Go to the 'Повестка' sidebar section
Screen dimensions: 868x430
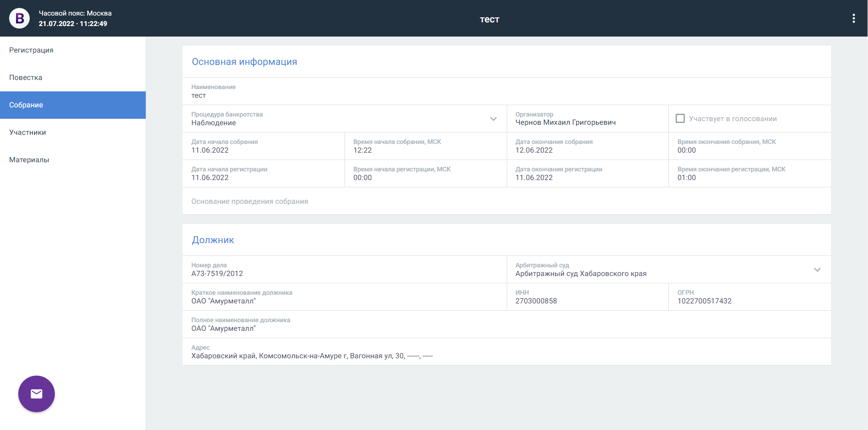point(73,78)
